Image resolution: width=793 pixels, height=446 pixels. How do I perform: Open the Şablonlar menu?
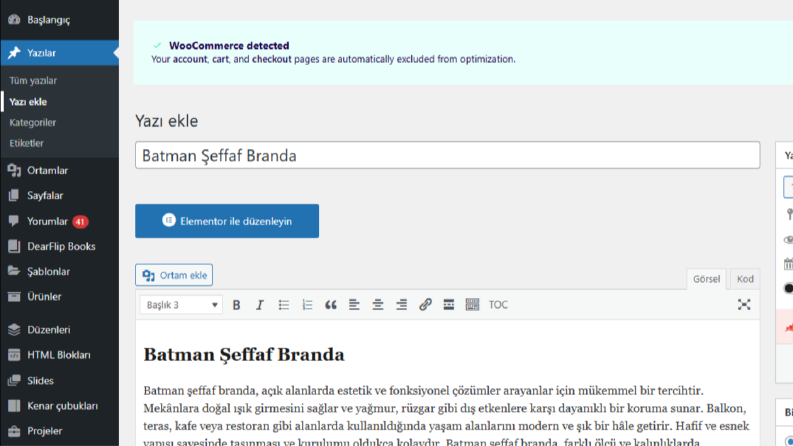[x=60, y=272]
